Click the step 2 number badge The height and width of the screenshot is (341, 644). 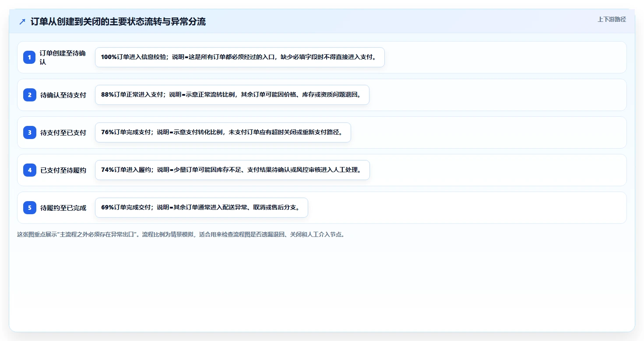pos(29,95)
